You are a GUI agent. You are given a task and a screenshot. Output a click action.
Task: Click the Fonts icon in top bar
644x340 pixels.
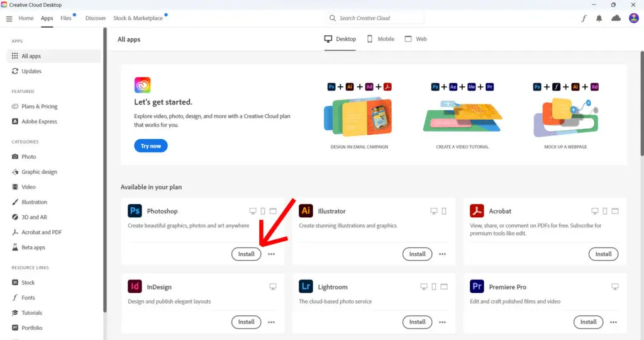[584, 18]
